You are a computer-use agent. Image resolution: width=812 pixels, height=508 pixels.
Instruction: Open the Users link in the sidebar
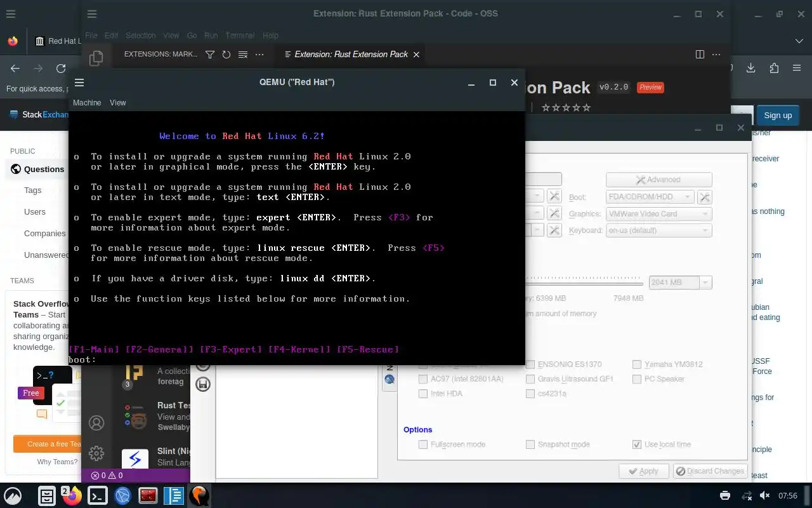point(35,211)
